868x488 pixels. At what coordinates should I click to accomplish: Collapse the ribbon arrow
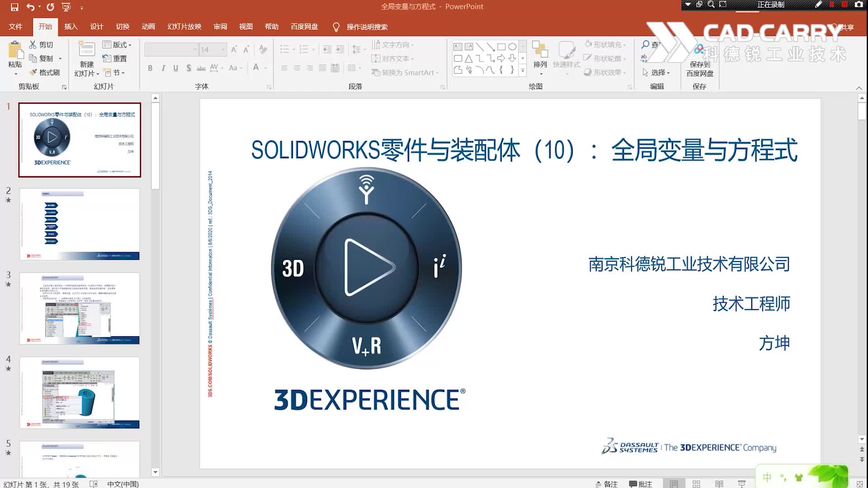[859, 88]
